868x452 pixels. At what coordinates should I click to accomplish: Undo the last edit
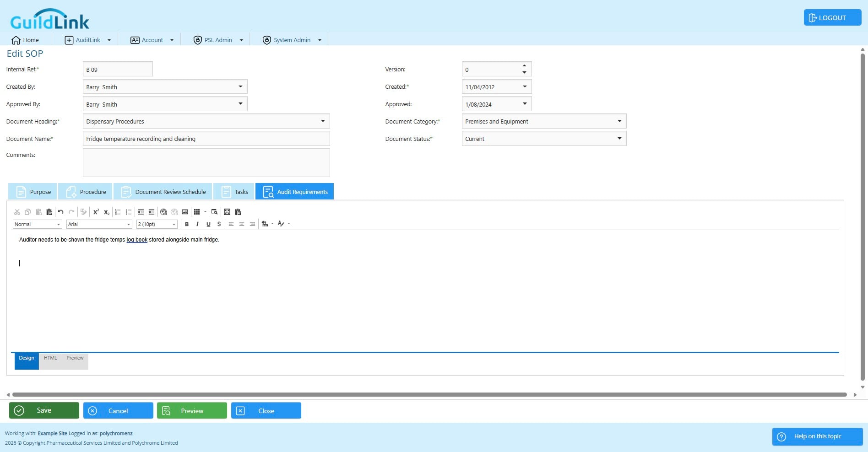point(60,212)
